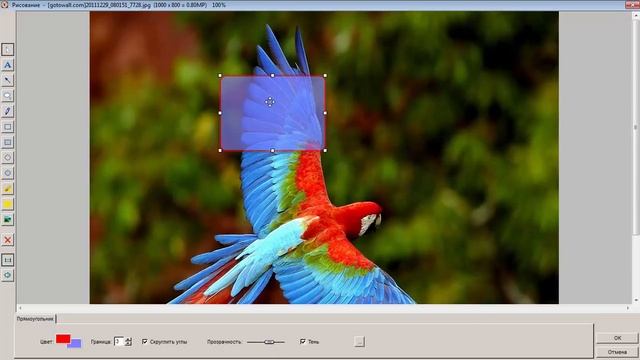Click the horizontal scrollbar right arrow

click(x=628, y=308)
